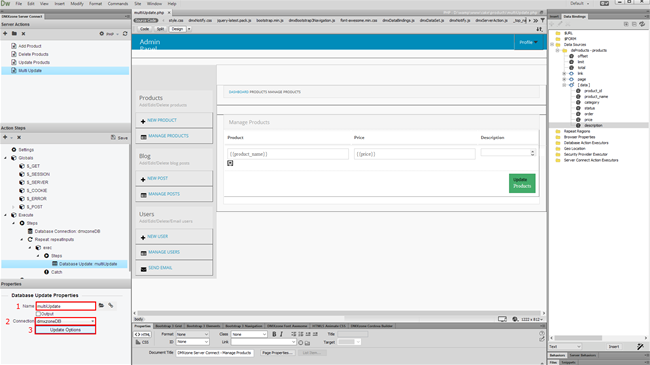Select the $_GET globals item
Image resolution: width=650 pixels, height=365 pixels.
[x=33, y=166]
